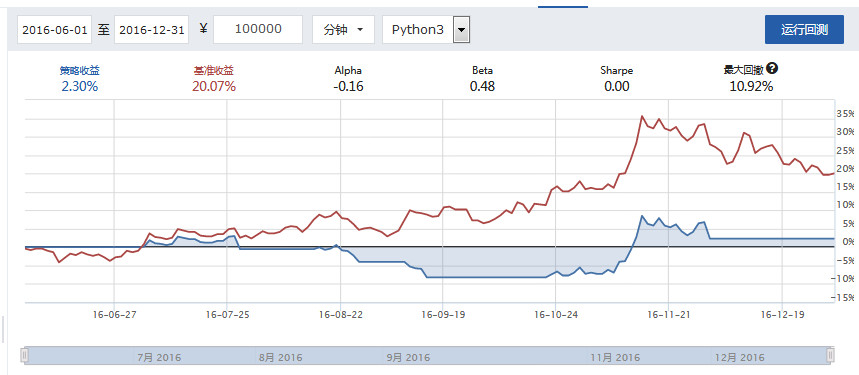Click the 16-11-21 x-axis date label
Screen dimensions: 859x375
point(668,315)
